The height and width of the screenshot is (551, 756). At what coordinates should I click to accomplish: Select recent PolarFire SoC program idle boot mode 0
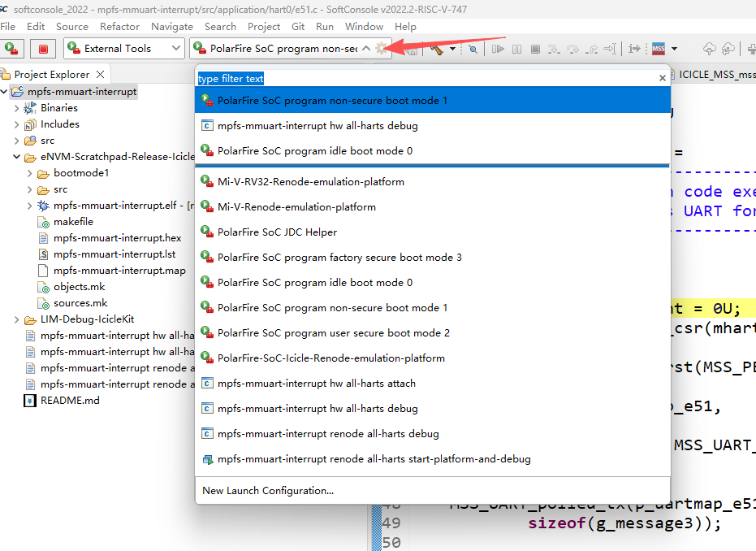pos(433,150)
